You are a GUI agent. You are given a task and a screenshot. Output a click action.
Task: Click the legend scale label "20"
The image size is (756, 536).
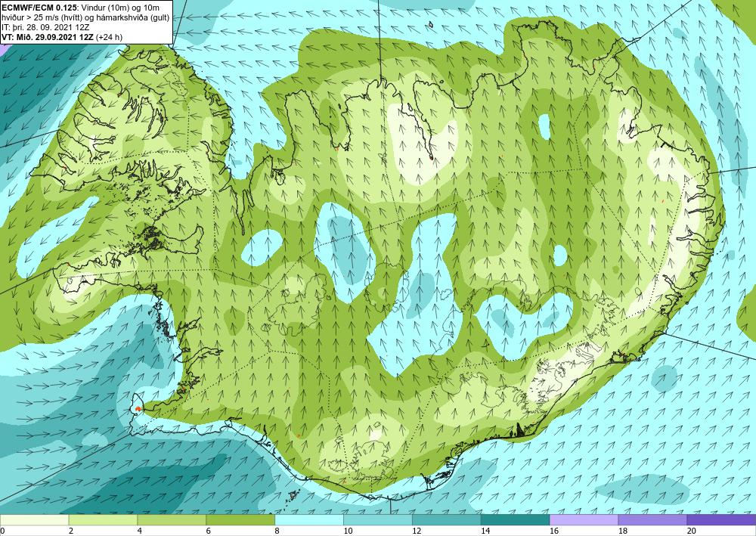tap(692, 531)
